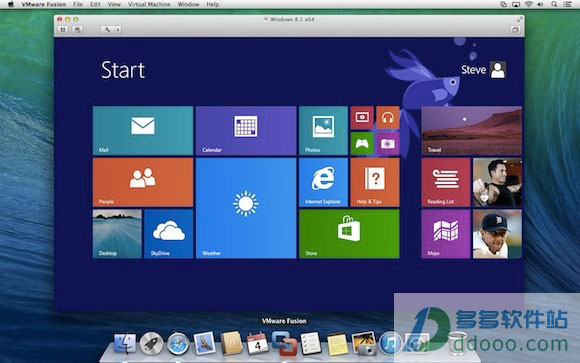Open the Help menu

tap(212, 4)
